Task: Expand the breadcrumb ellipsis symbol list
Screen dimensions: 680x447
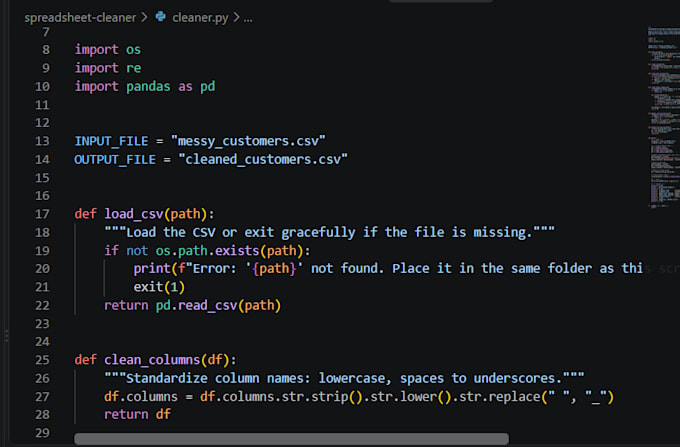Action: pos(248,19)
